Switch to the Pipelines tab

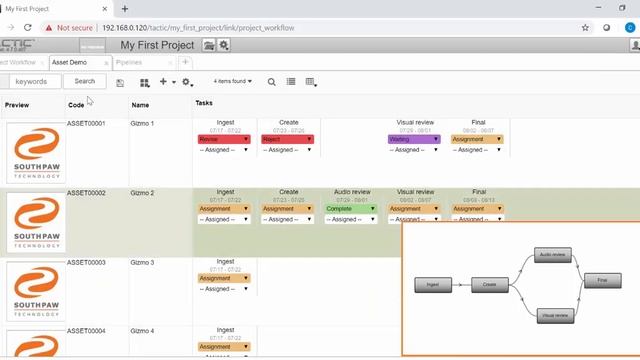pyautogui.click(x=129, y=62)
